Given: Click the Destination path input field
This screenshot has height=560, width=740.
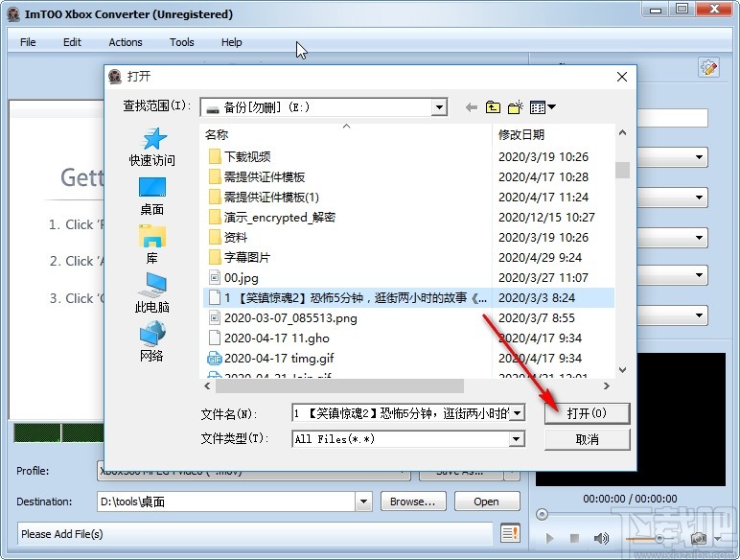Looking at the screenshot, I should pos(226,502).
